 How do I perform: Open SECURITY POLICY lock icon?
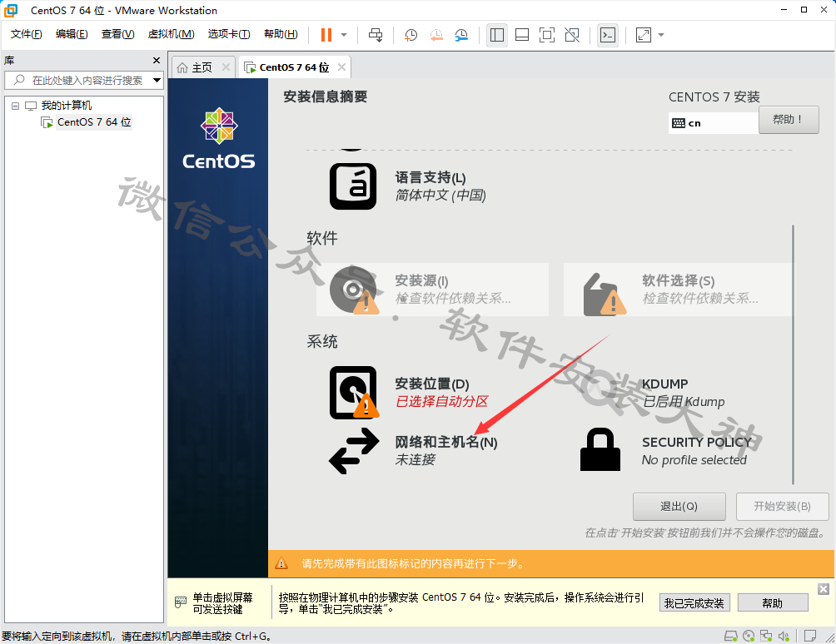(600, 449)
